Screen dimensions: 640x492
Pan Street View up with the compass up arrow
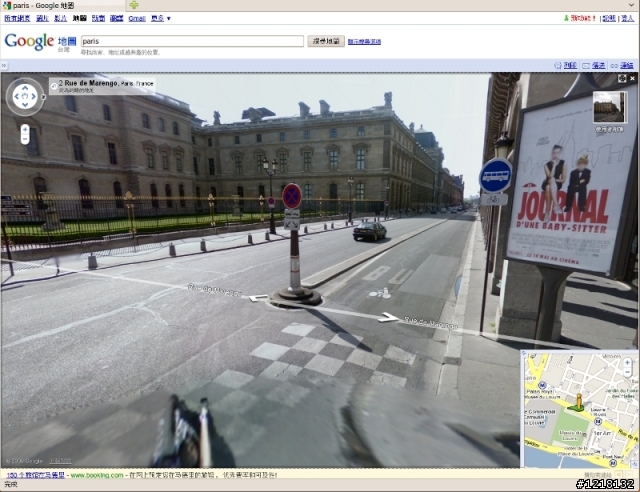[25, 87]
